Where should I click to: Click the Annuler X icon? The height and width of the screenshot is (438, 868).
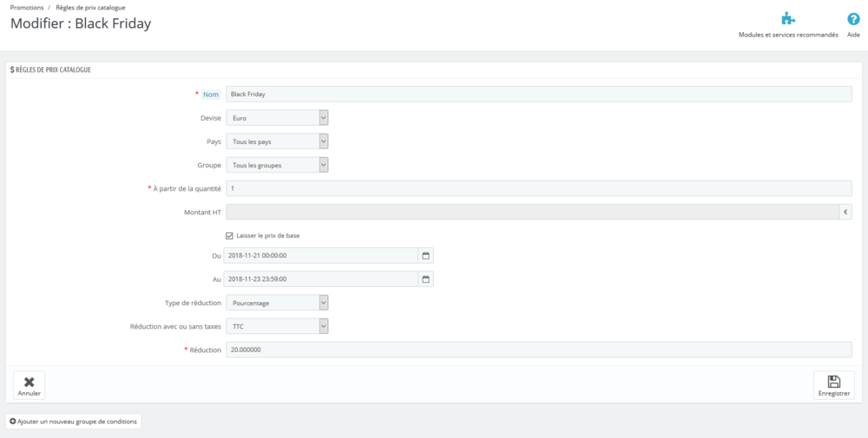[29, 382]
